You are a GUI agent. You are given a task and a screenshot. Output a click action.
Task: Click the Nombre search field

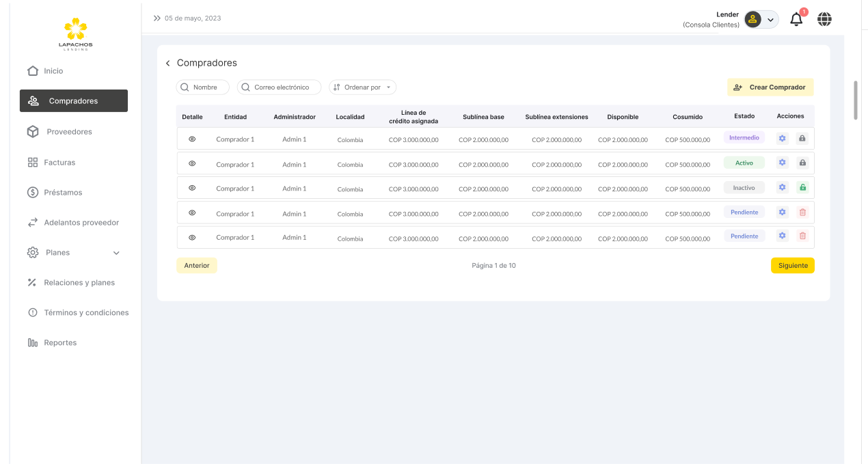pos(203,87)
